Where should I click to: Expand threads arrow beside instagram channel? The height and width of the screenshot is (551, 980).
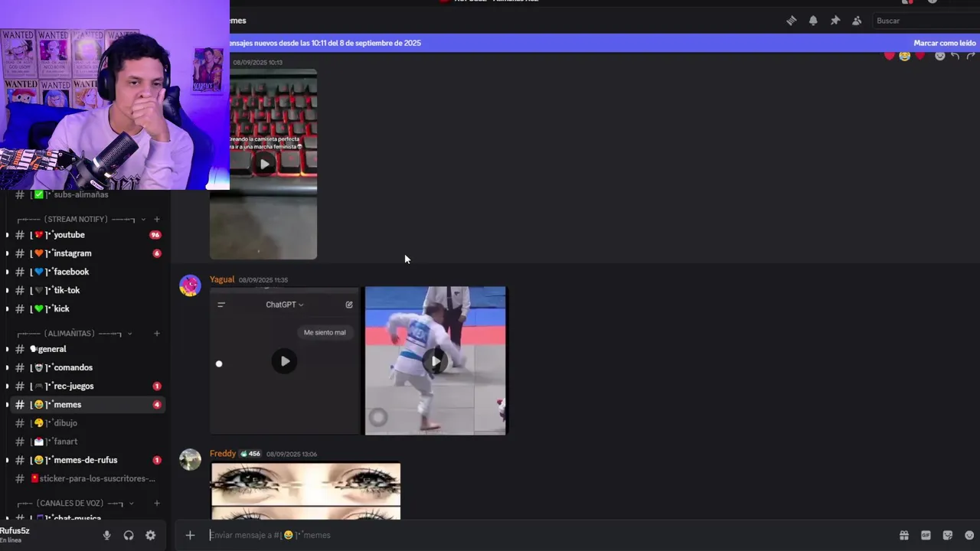(x=7, y=253)
